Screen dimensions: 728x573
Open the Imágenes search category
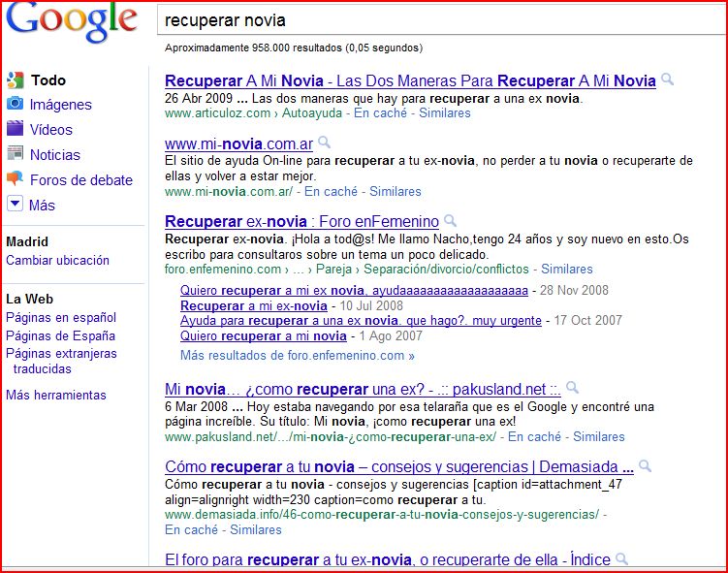pyautogui.click(x=61, y=105)
